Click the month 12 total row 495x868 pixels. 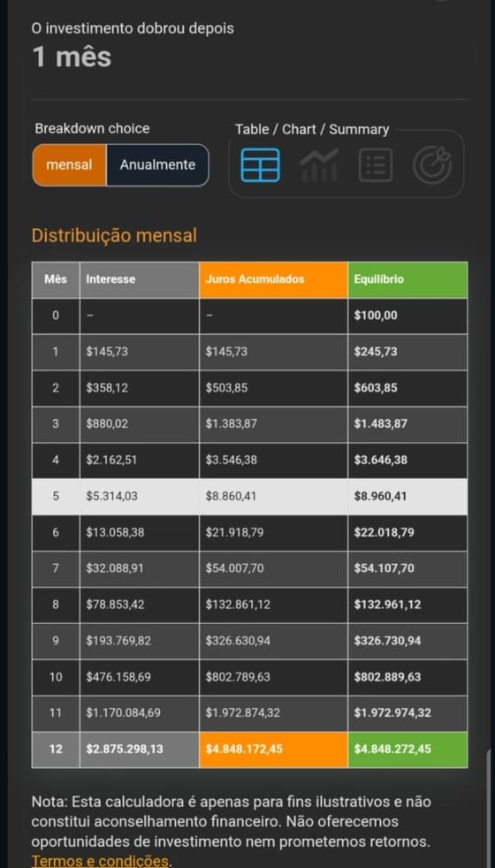coord(250,750)
